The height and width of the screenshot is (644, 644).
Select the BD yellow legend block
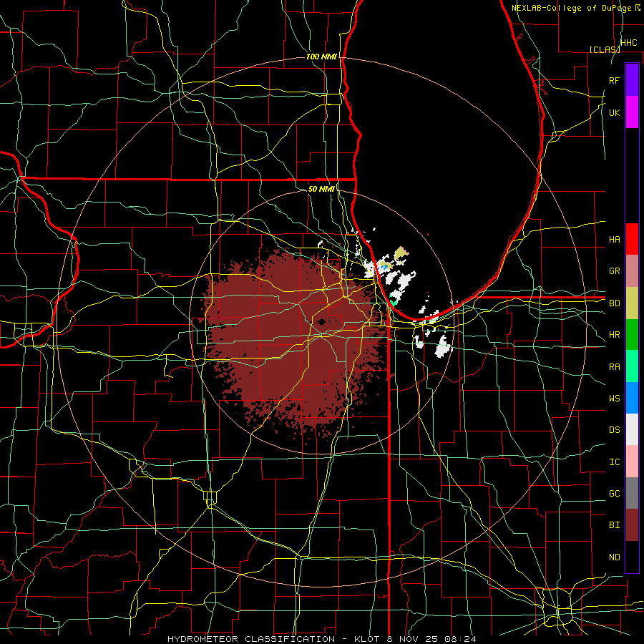click(632, 303)
